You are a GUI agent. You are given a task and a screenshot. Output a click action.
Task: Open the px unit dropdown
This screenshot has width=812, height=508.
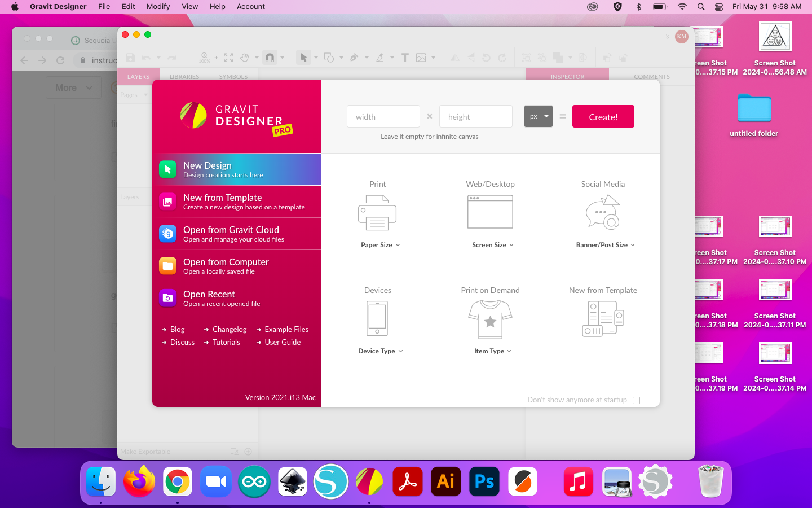pyautogui.click(x=538, y=116)
